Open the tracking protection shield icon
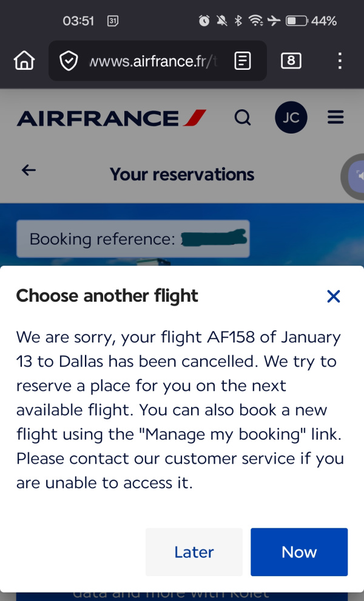This screenshot has width=364, height=601. (69, 61)
